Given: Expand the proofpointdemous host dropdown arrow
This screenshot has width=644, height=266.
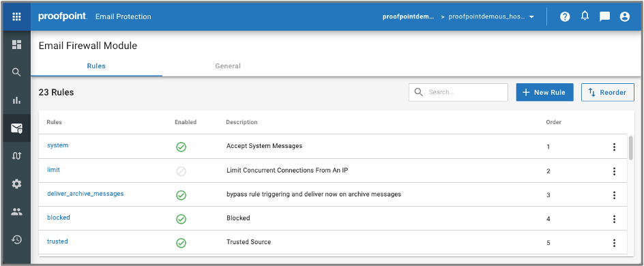Looking at the screenshot, I should coord(531,17).
